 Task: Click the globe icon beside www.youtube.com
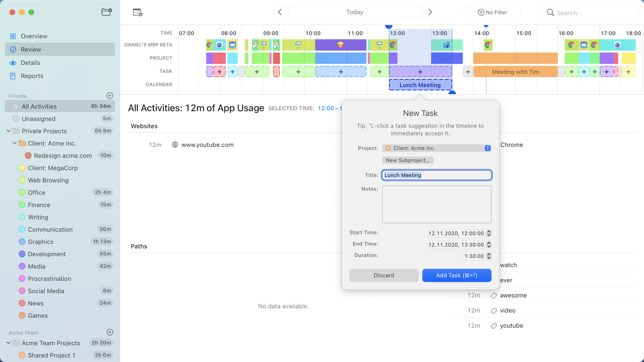pyautogui.click(x=175, y=145)
